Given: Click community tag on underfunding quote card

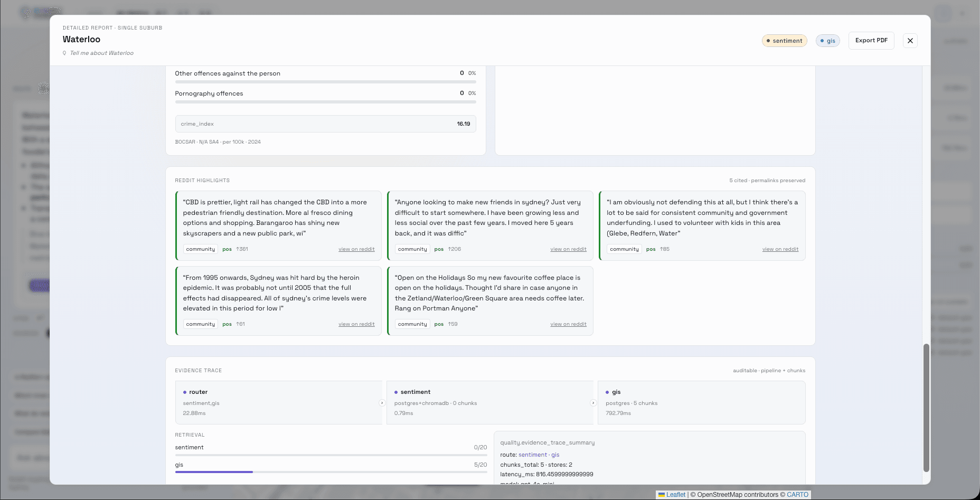Looking at the screenshot, I should 624,249.
